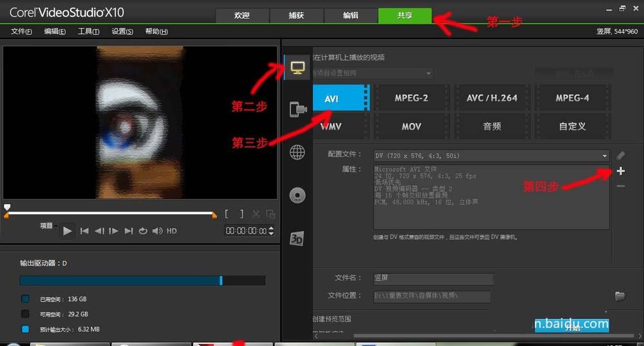Browse for output folder icon
The width and height of the screenshot is (644, 346).
coord(620,296)
